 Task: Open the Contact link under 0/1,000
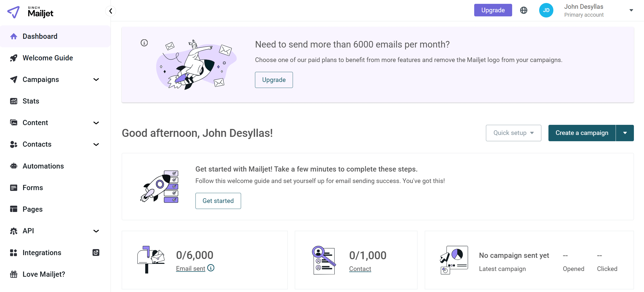(360, 269)
